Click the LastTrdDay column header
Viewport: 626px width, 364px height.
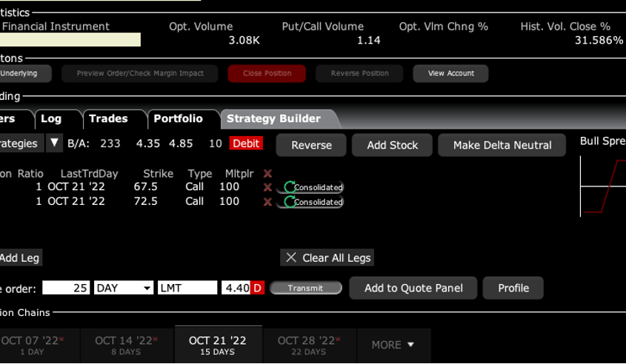[89, 174]
